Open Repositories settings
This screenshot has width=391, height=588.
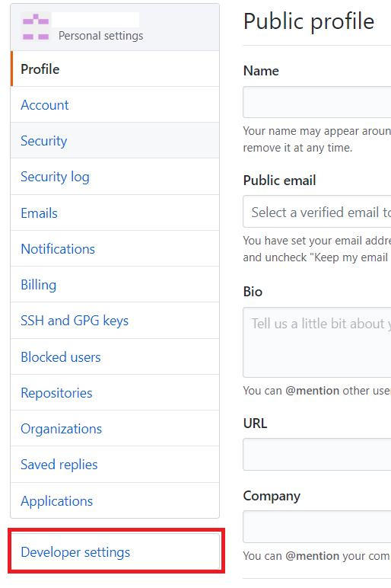pos(115,392)
